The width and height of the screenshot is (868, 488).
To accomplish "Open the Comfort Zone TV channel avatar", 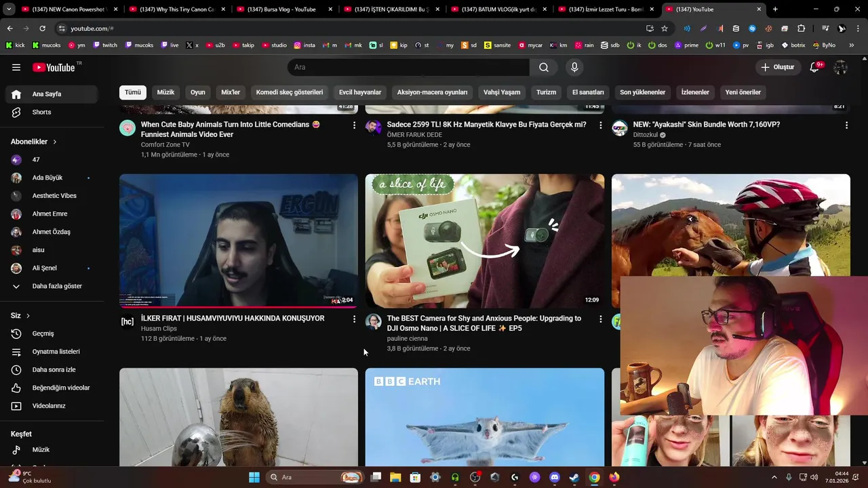I will pyautogui.click(x=127, y=128).
